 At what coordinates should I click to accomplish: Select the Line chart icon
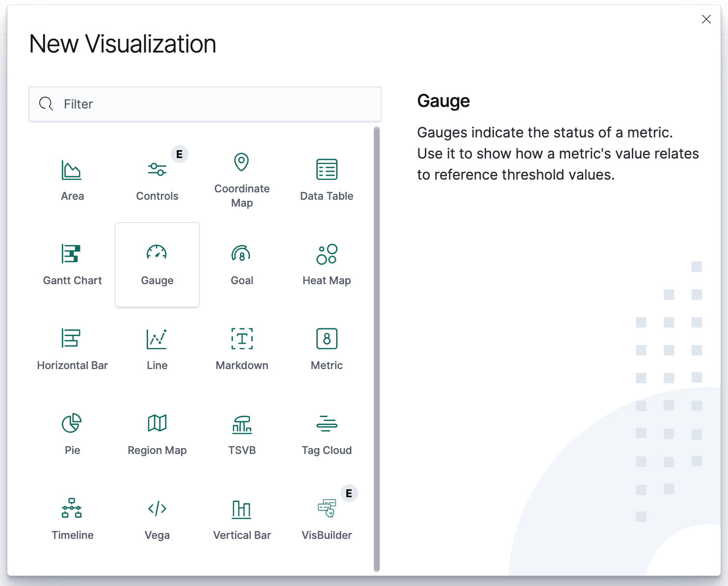pyautogui.click(x=157, y=339)
